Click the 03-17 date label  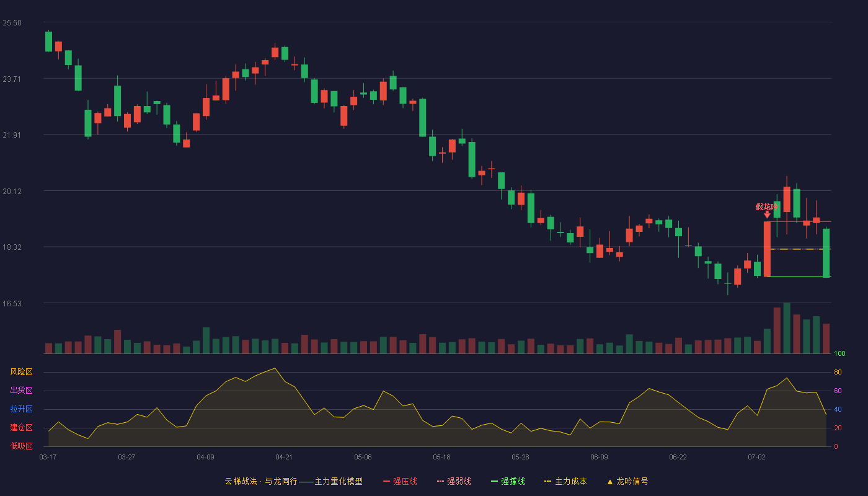pyautogui.click(x=48, y=457)
